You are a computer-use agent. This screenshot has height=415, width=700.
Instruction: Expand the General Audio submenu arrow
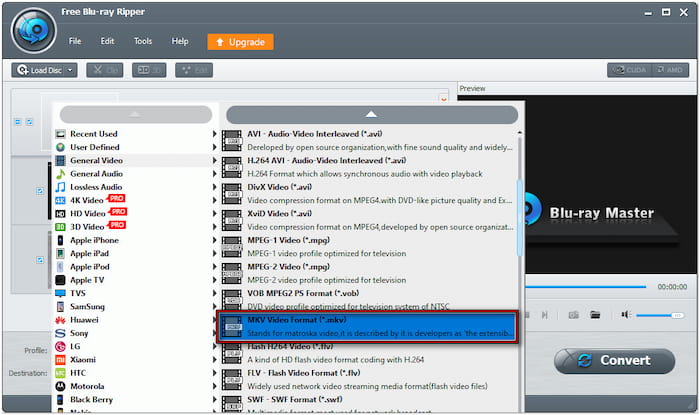click(x=214, y=174)
